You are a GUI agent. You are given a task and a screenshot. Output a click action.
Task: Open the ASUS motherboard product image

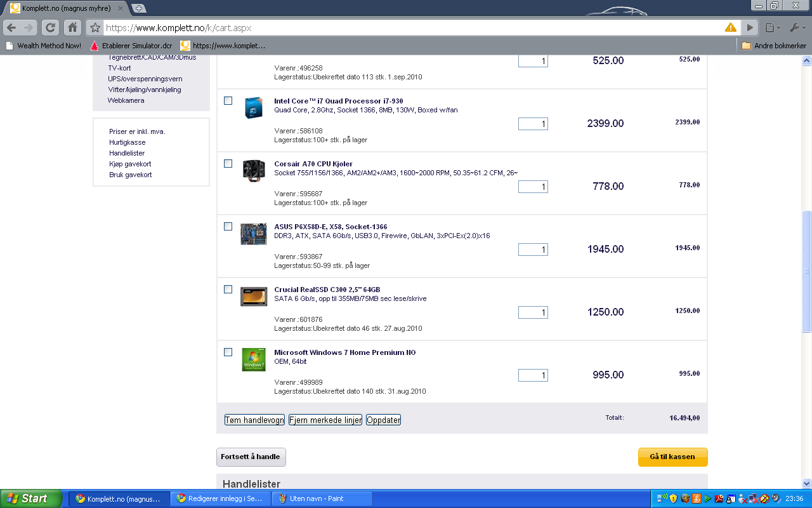(x=254, y=234)
